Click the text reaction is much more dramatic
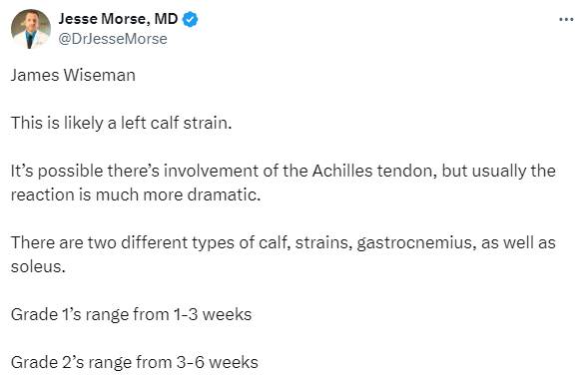 pyautogui.click(x=136, y=194)
